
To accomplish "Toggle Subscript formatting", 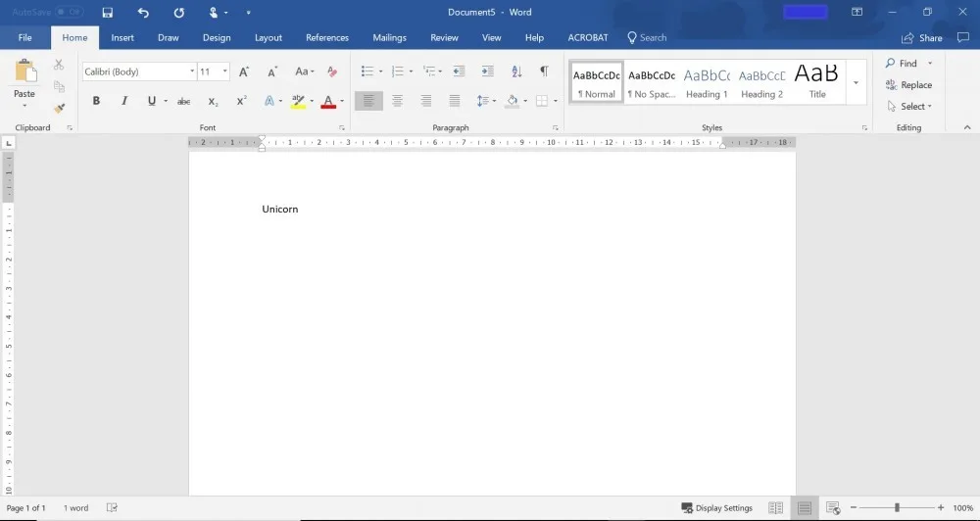I will click(x=213, y=101).
